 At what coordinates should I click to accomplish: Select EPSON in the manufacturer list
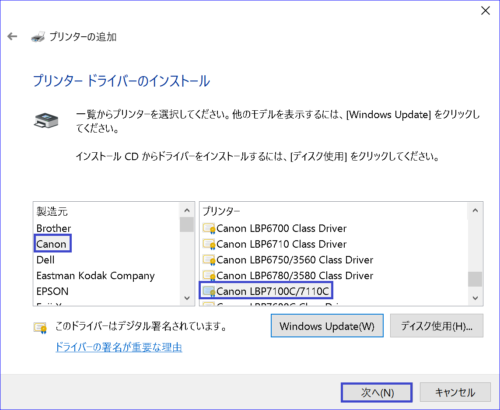click(x=52, y=291)
